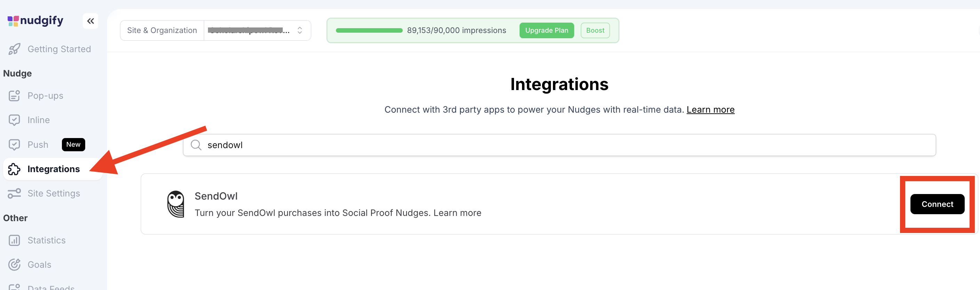Open the Site & Organization dropdown
Screen dimensions: 980x290
[257, 31]
